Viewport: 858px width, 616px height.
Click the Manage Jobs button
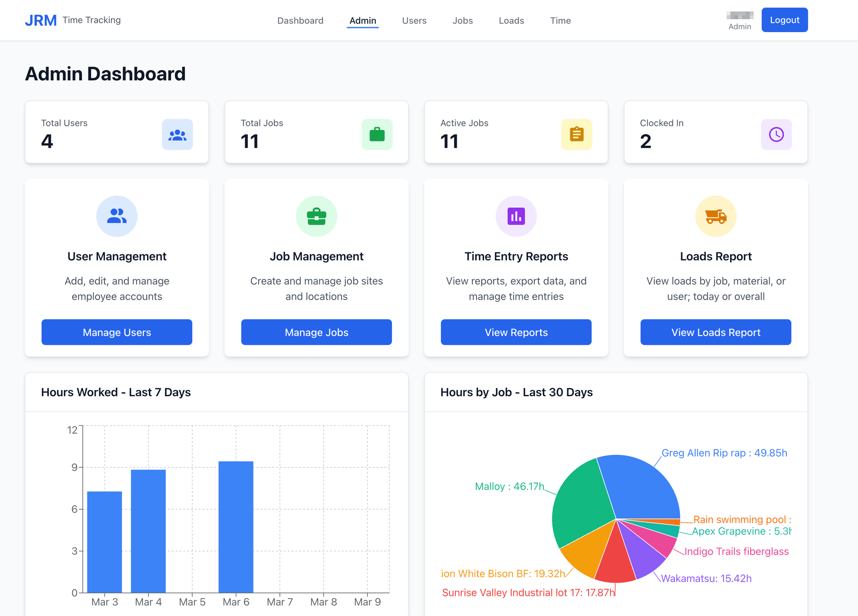click(x=316, y=332)
